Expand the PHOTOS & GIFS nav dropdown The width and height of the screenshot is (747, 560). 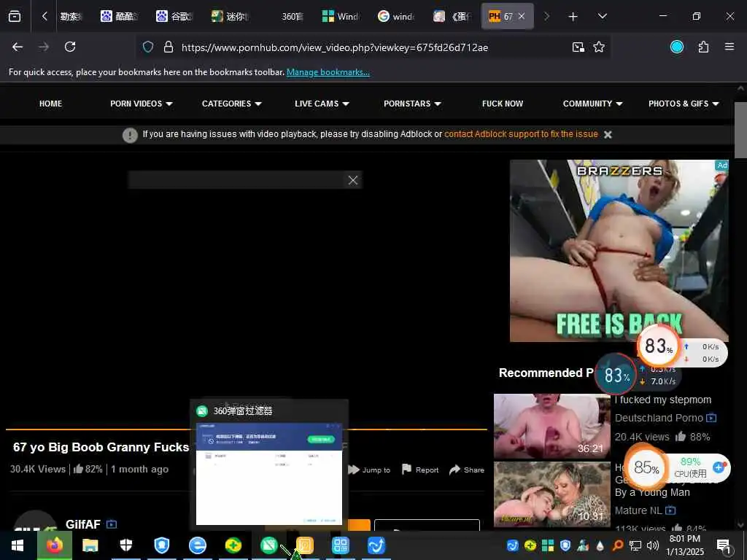(684, 104)
